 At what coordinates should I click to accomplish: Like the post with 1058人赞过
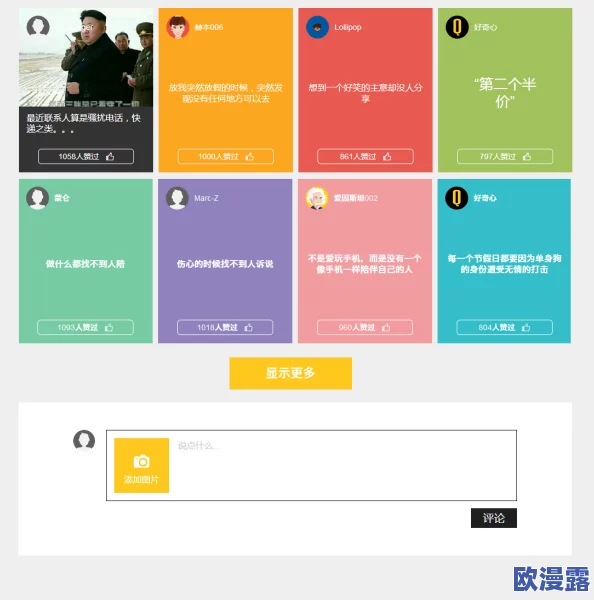[x=86, y=156]
